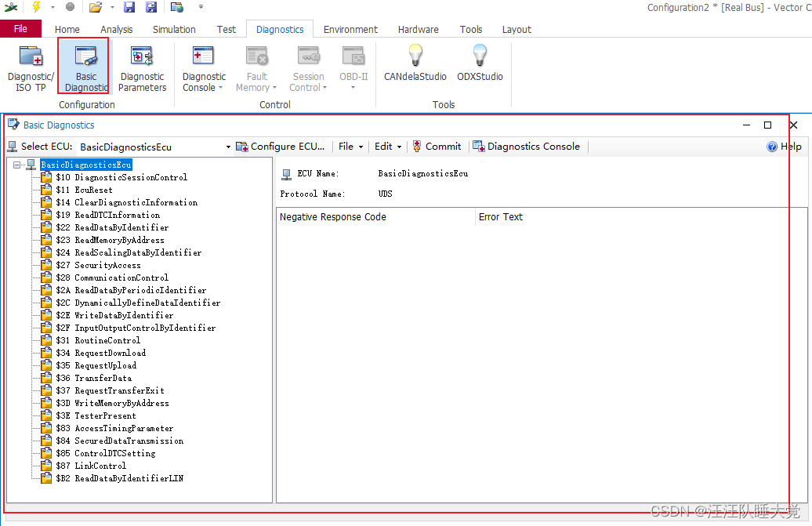
Task: Click the save icon in quick access toolbar
Action: pyautogui.click(x=129, y=7)
